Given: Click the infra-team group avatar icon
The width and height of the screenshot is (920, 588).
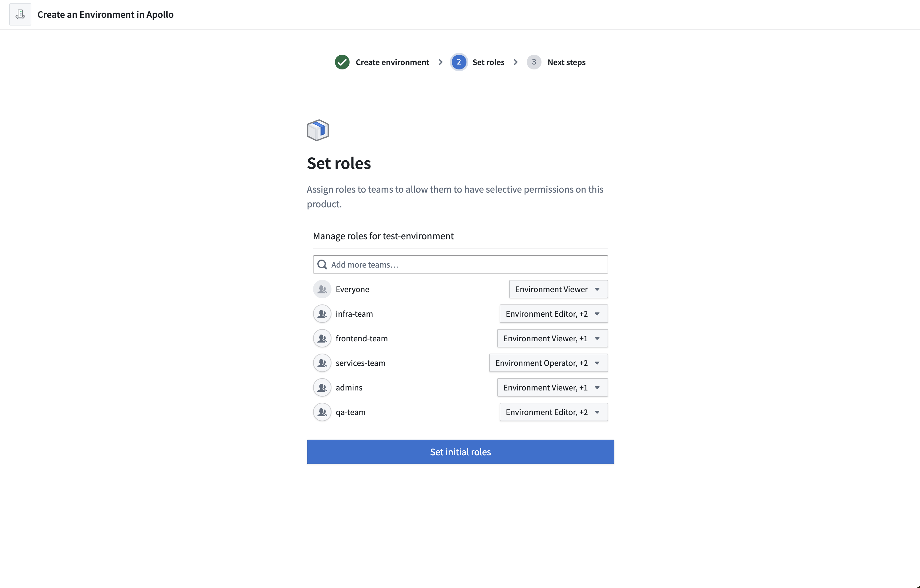Looking at the screenshot, I should click(322, 314).
